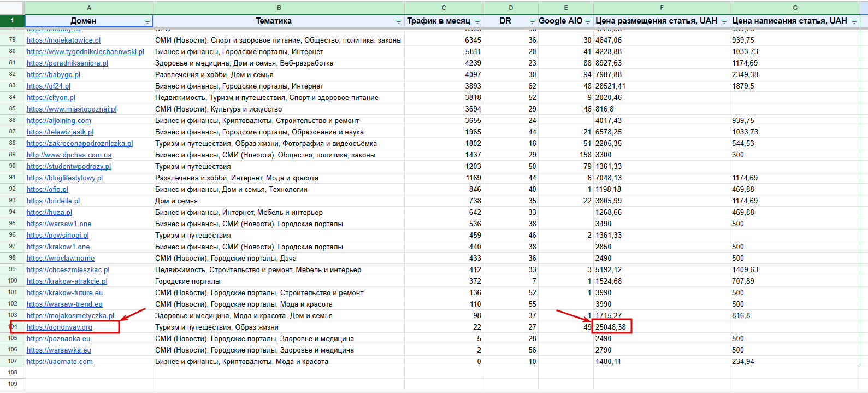Select column C header
Viewport: 868px width, 393px height.
[x=444, y=8]
